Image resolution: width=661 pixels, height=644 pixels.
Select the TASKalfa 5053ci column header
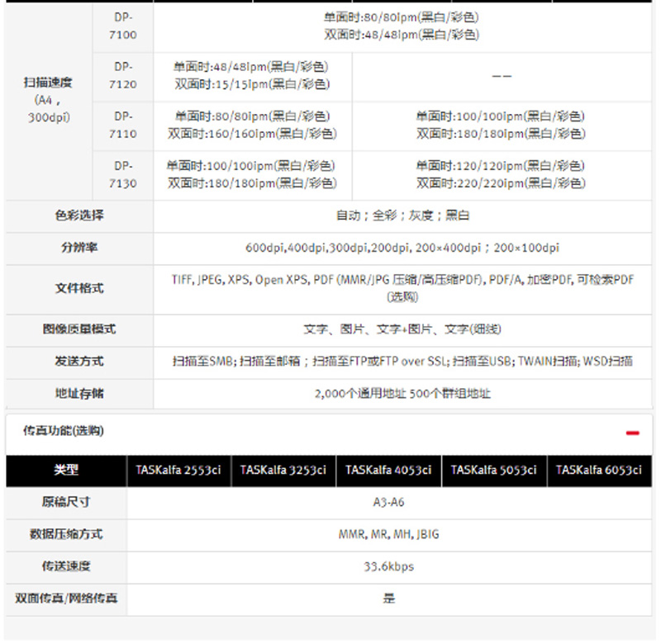coord(494,470)
